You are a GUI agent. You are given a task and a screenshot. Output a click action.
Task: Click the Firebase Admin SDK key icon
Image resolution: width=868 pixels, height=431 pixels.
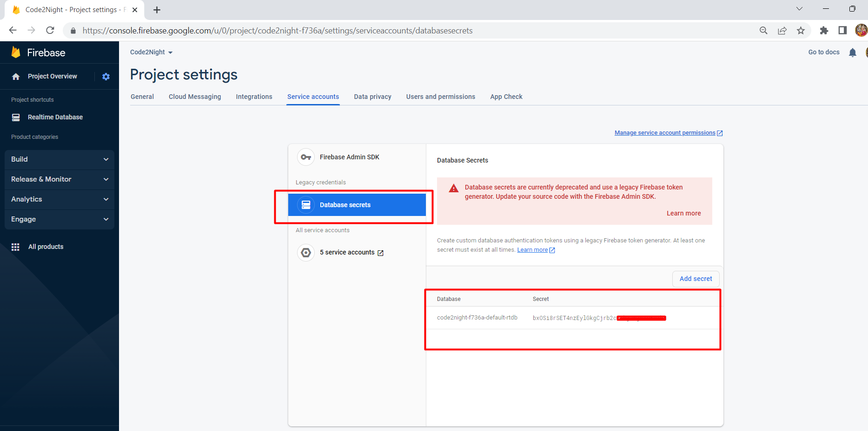(x=306, y=157)
